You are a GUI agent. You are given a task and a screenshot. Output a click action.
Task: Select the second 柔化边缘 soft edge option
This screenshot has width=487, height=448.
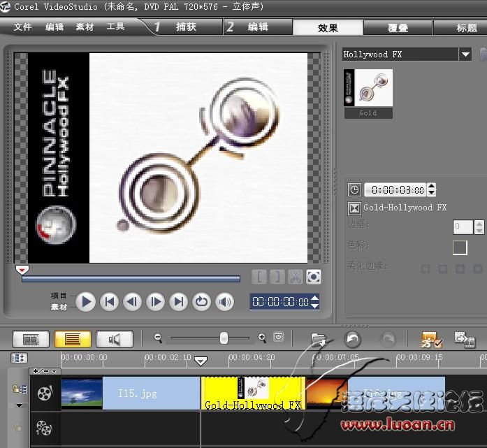(x=442, y=269)
